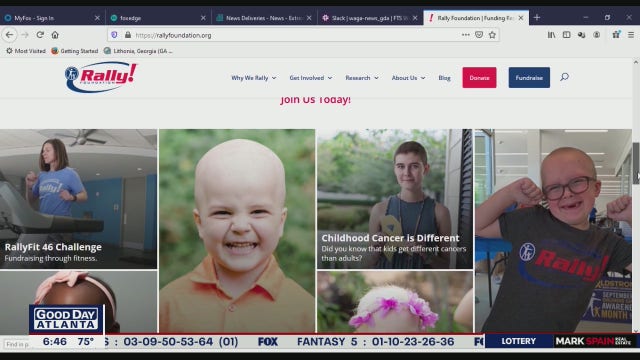Toggle the sidebar view icon
Screen dimensions: 640x360
click(x=567, y=35)
